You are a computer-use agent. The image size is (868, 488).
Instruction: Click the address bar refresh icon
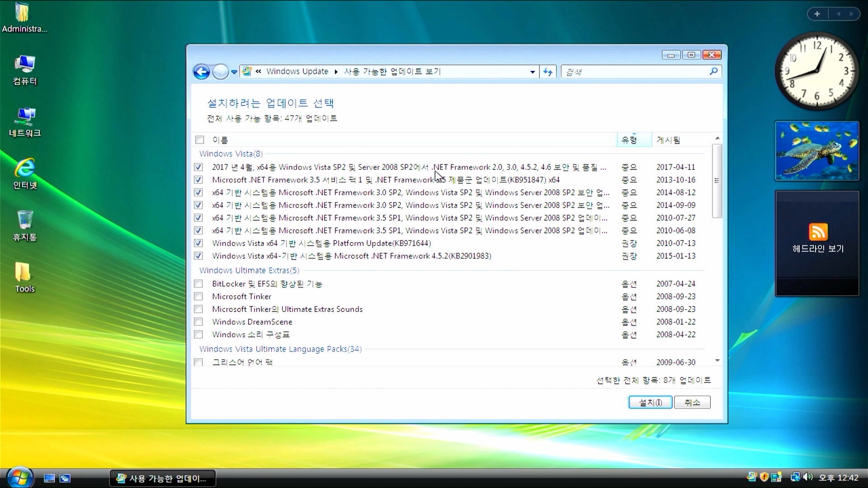pyautogui.click(x=548, y=72)
